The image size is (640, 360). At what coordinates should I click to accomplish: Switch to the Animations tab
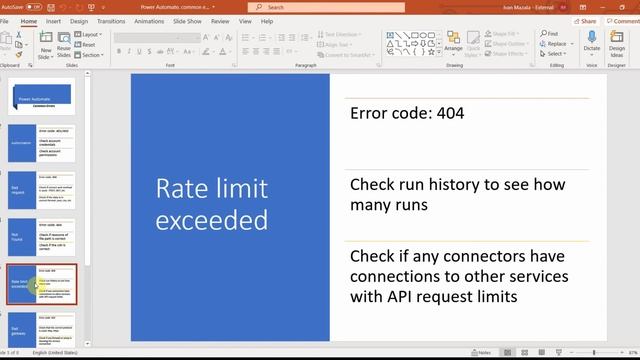(149, 21)
